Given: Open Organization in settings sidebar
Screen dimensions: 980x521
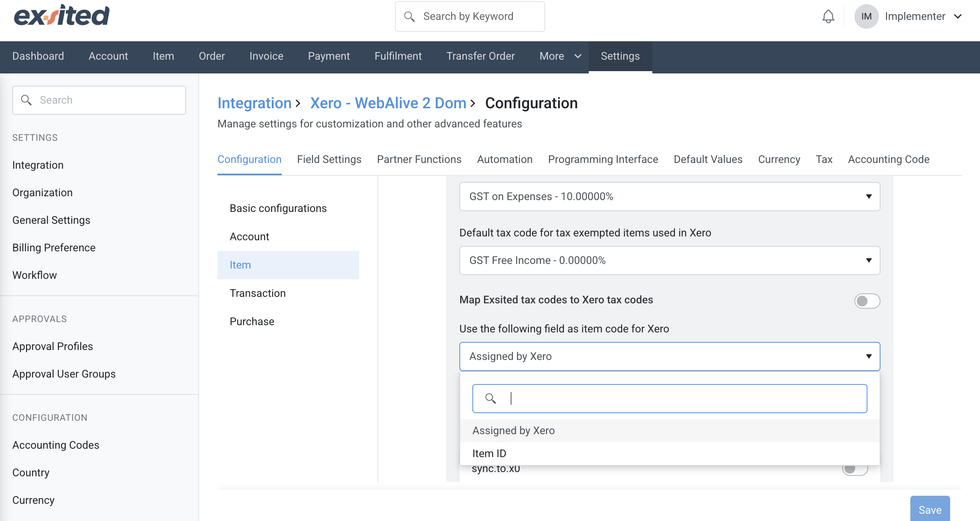Looking at the screenshot, I should [42, 193].
